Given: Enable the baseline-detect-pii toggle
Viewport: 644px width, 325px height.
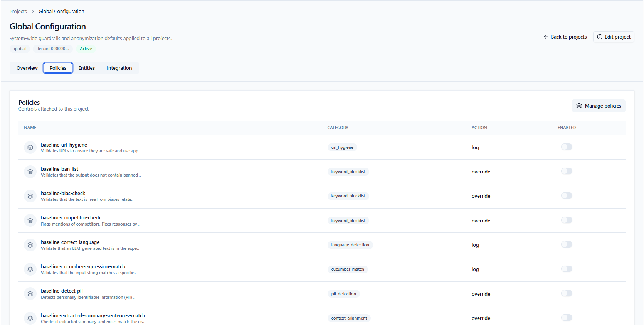Looking at the screenshot, I should 567,293.
